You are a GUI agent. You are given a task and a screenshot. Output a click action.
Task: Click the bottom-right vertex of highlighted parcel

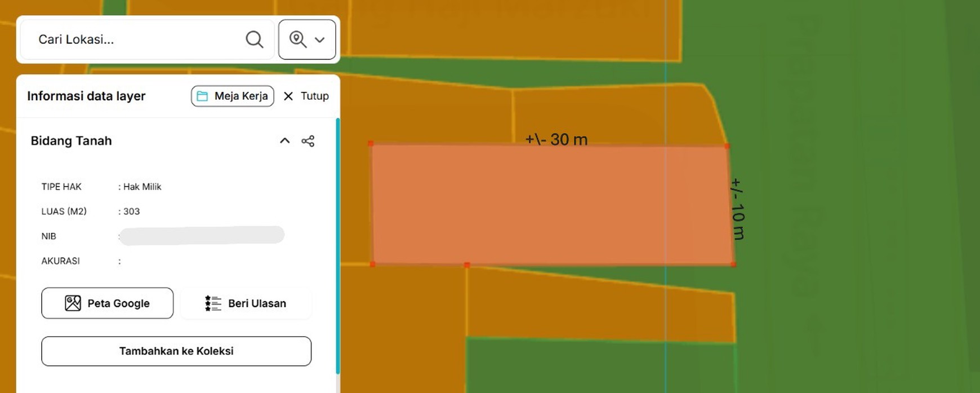(733, 264)
